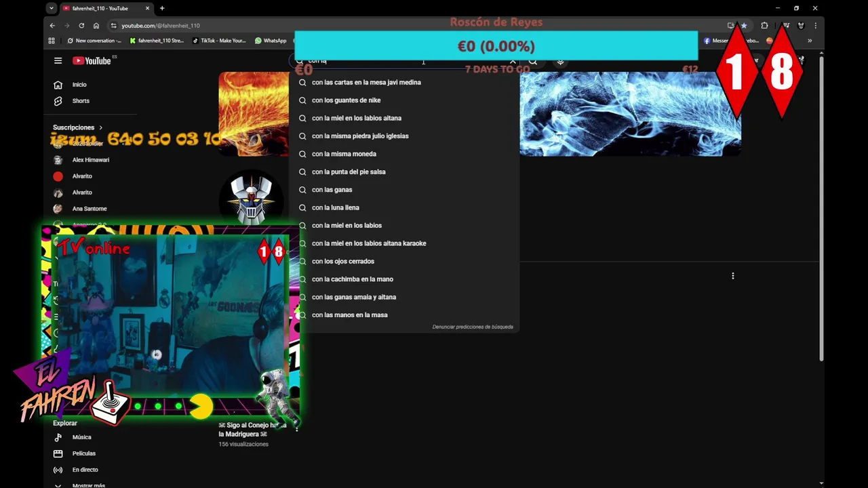Open Chrome apps grid in bookmarks bar

pos(52,41)
